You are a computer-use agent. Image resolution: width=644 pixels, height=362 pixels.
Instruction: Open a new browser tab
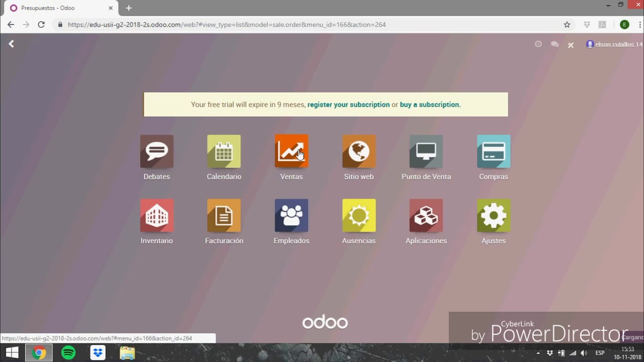128,8
